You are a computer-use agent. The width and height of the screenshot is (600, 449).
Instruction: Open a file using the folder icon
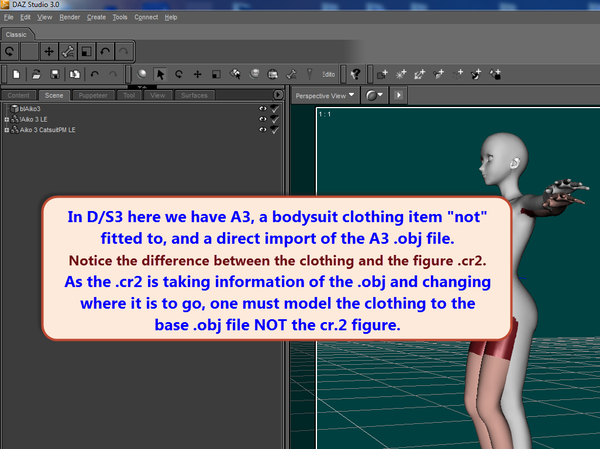(x=36, y=74)
